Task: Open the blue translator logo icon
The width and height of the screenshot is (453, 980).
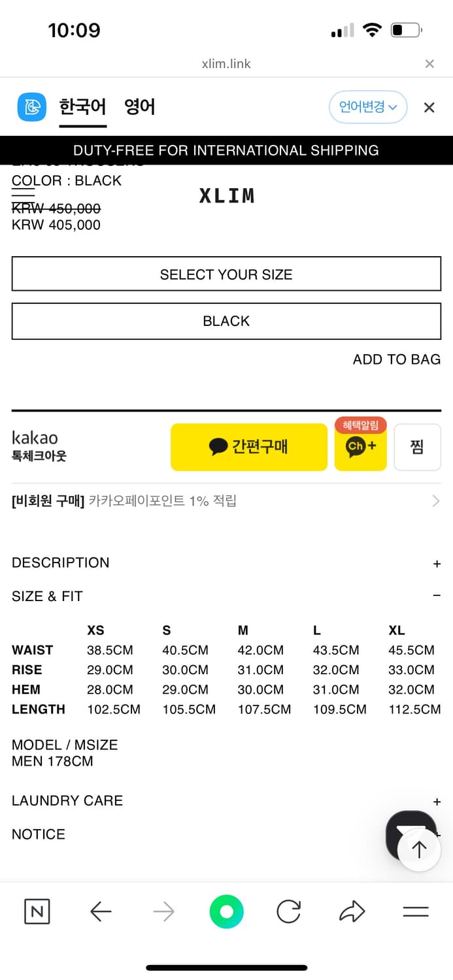Action: [x=32, y=107]
